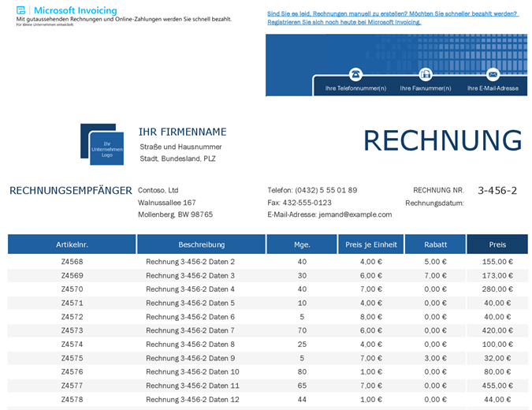Select discount cell 7,00 € in Z4569 row
Viewport: 532px width, 410px height.
(435, 276)
